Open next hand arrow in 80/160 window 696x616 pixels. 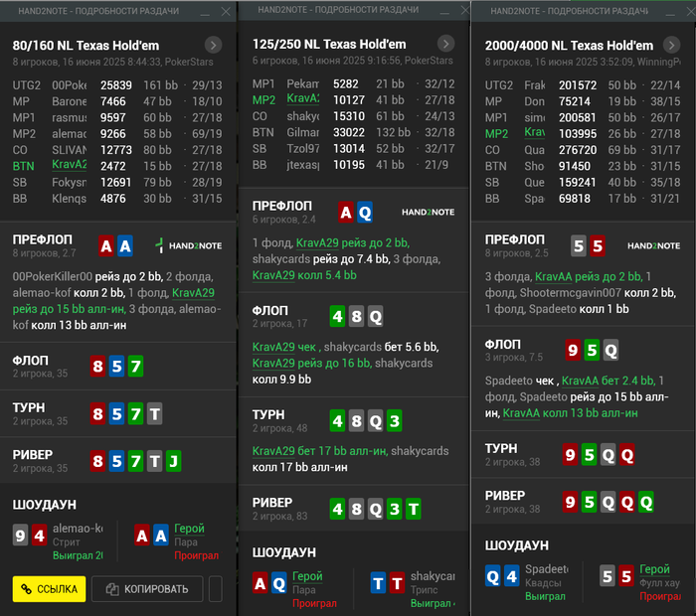click(213, 45)
